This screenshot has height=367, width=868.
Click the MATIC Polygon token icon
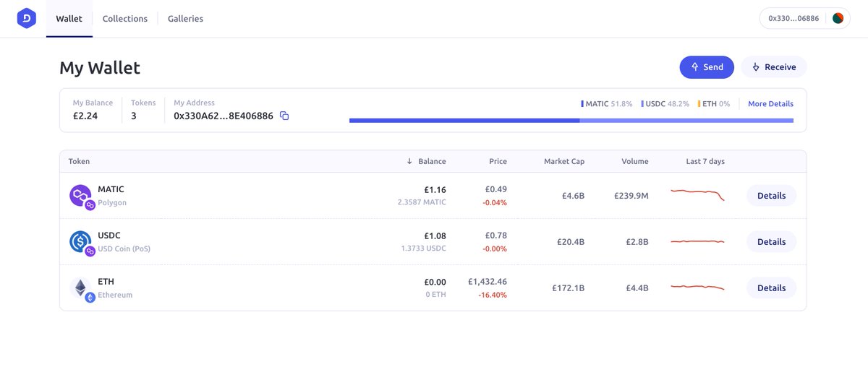coord(82,197)
